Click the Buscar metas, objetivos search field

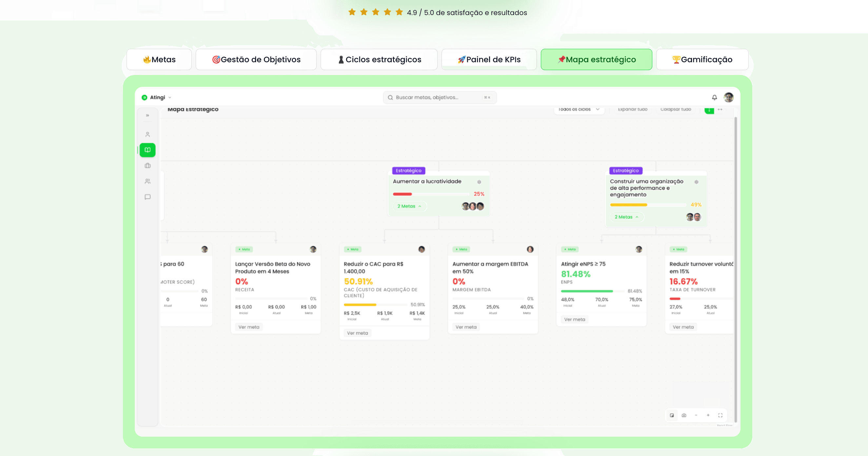click(x=439, y=97)
